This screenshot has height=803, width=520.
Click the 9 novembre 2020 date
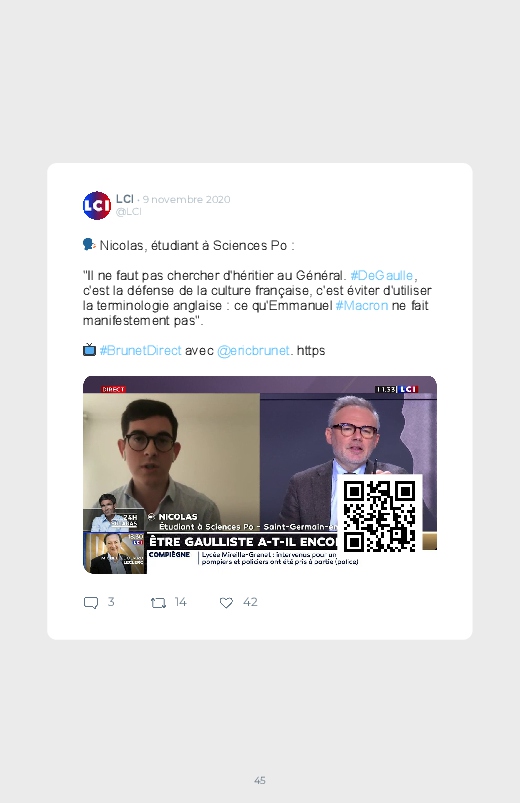tap(186, 199)
